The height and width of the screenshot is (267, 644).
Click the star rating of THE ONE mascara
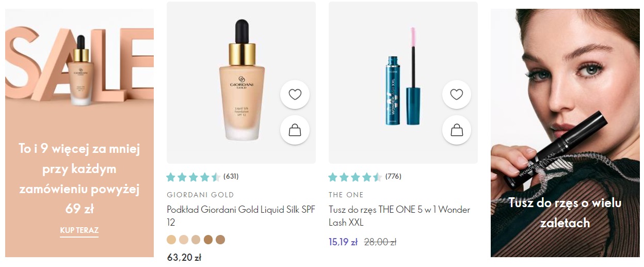click(x=356, y=177)
